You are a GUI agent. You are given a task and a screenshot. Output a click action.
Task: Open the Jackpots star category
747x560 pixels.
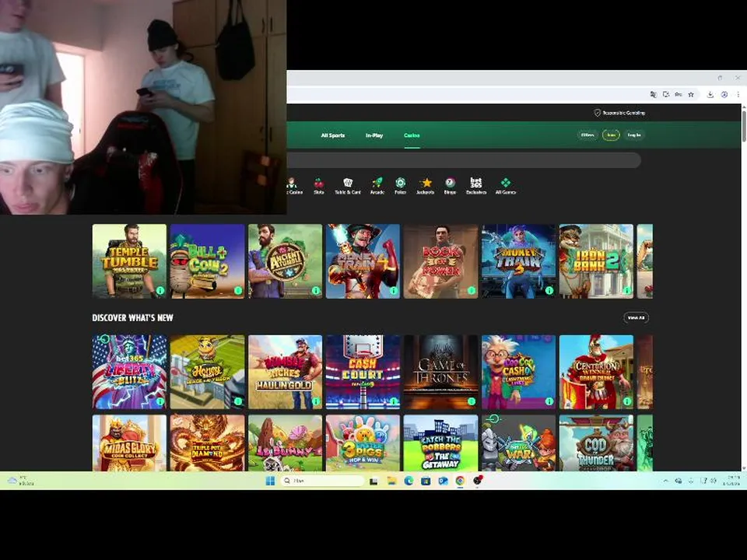point(426,186)
